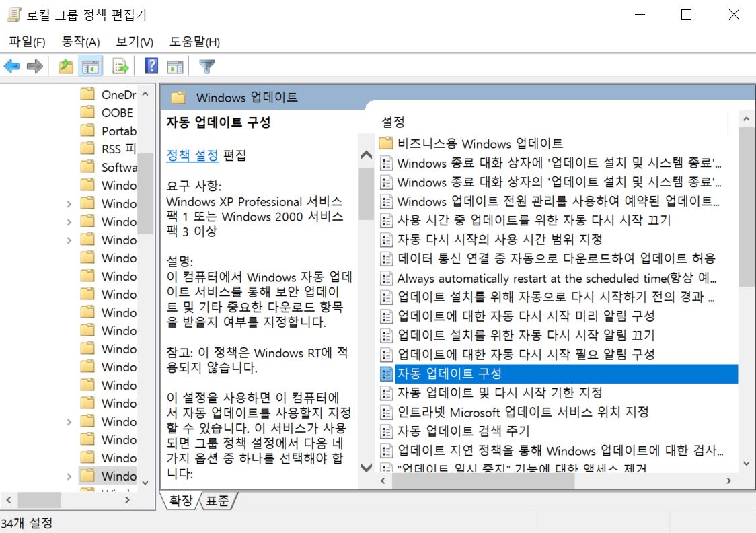Viewport: 756px width, 533px height.
Task: Click the icon of 자동 다시 시작의 사용 시간 범위 지정
Action: pyautogui.click(x=386, y=240)
